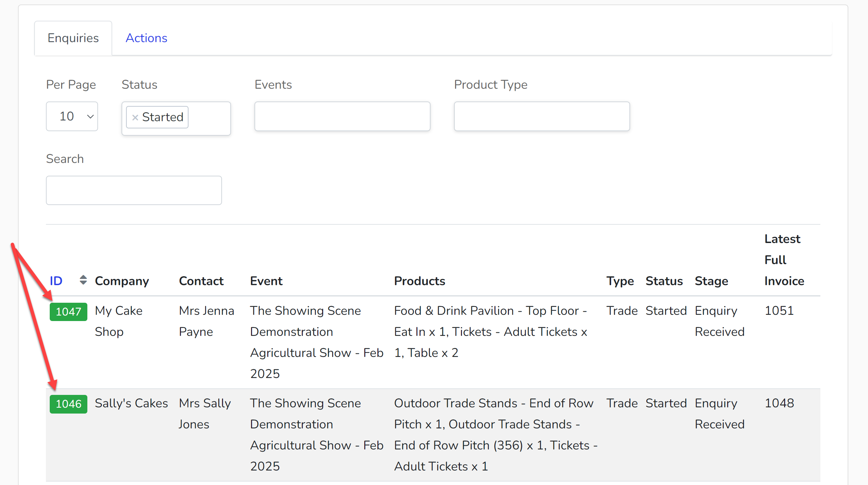Click contact Mrs Sally Jones

click(x=205, y=414)
